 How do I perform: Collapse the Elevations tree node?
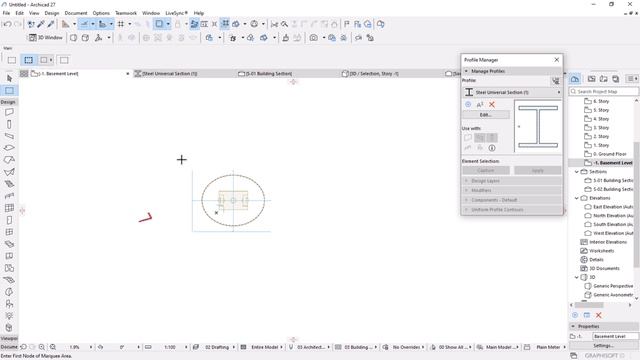pos(576,198)
